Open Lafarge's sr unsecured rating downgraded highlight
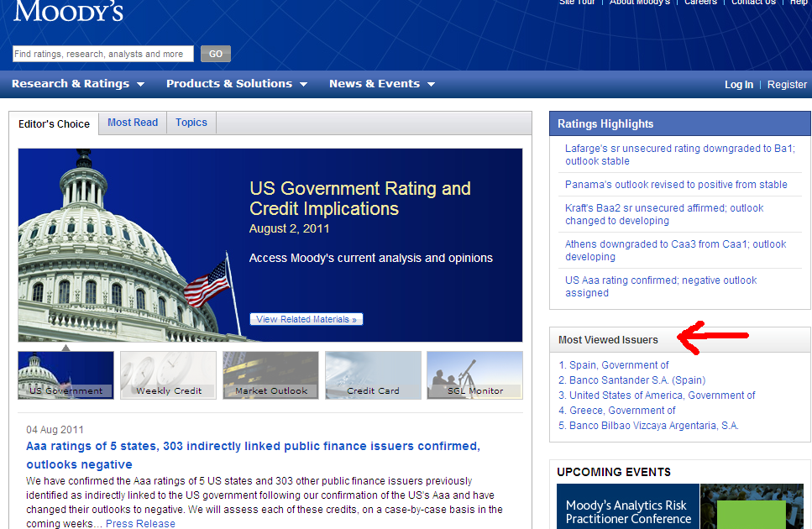 click(x=680, y=155)
